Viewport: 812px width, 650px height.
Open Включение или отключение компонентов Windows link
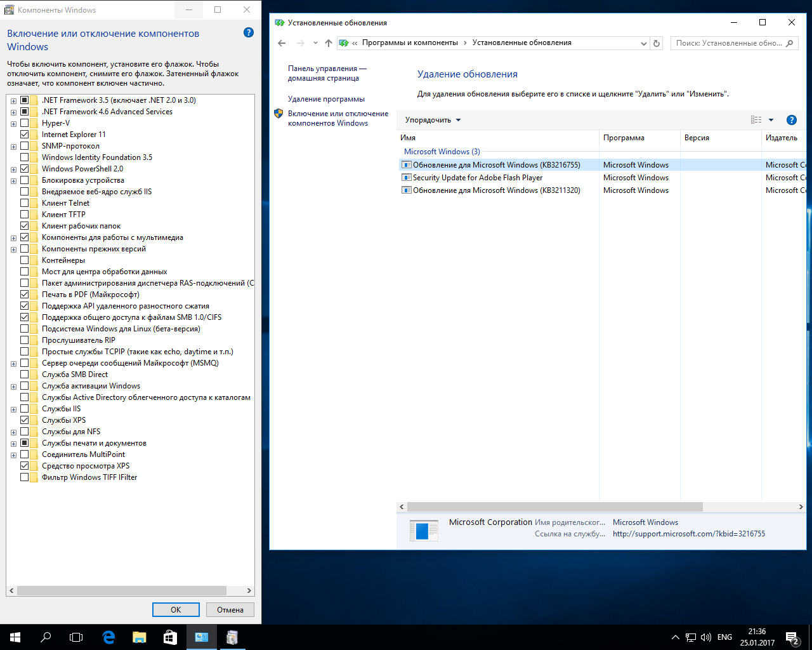pos(338,118)
